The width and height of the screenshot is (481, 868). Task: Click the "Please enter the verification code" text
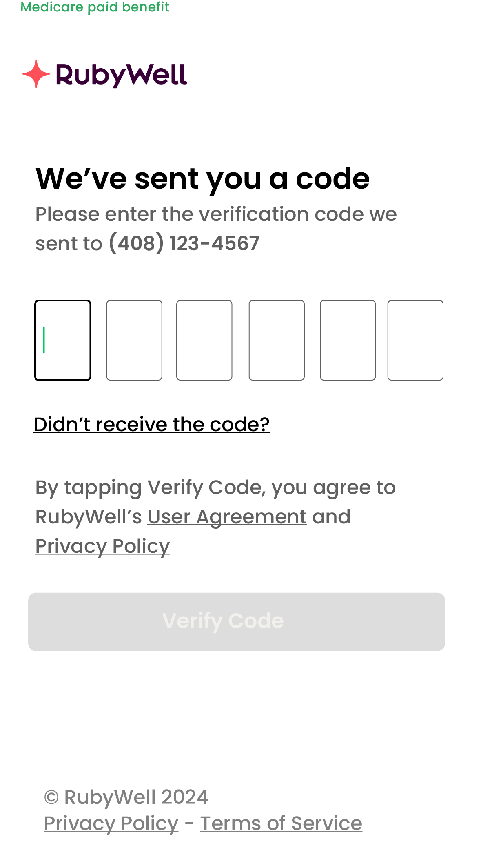[x=216, y=214]
